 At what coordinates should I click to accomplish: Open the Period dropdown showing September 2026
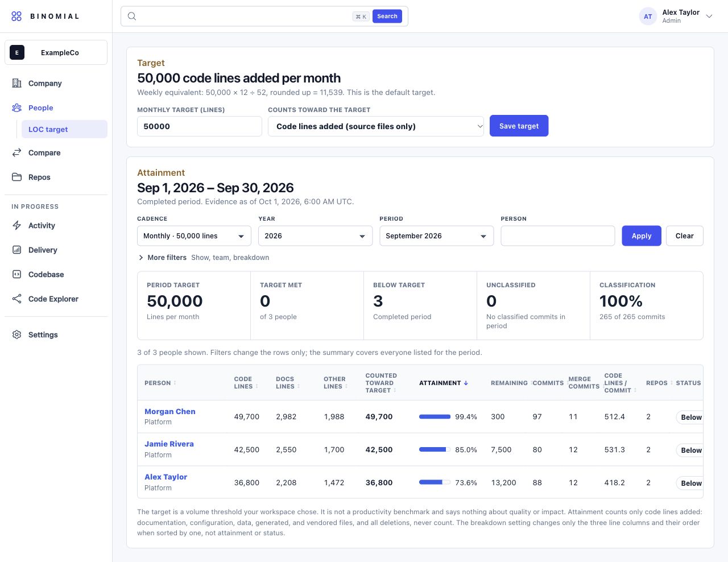click(x=436, y=236)
